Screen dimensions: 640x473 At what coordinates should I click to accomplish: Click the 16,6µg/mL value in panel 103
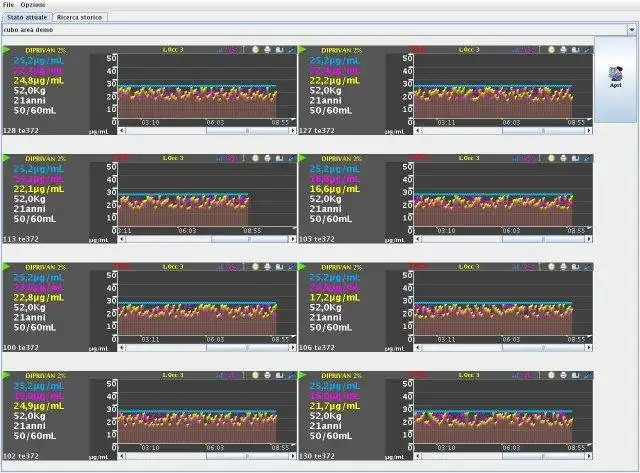pyautogui.click(x=335, y=189)
